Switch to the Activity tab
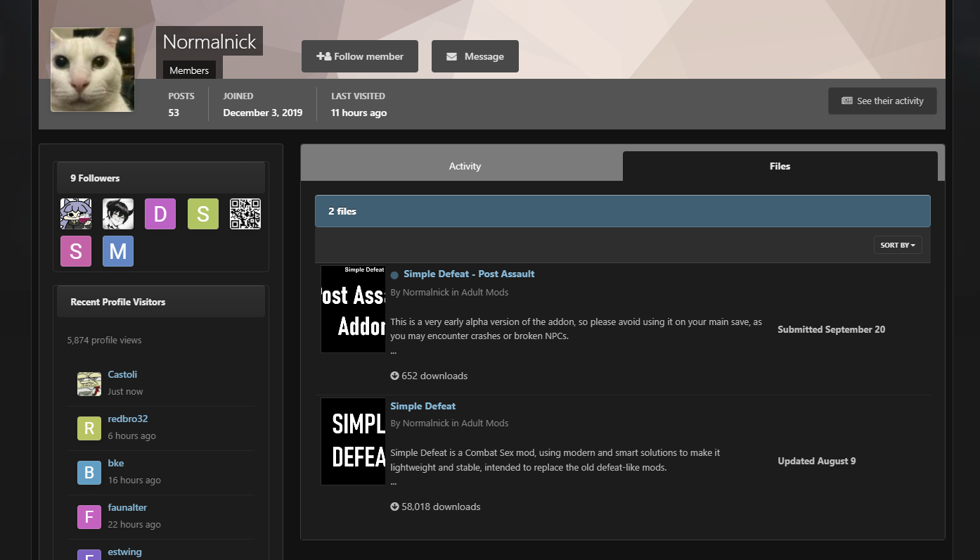980x560 pixels. coord(465,166)
